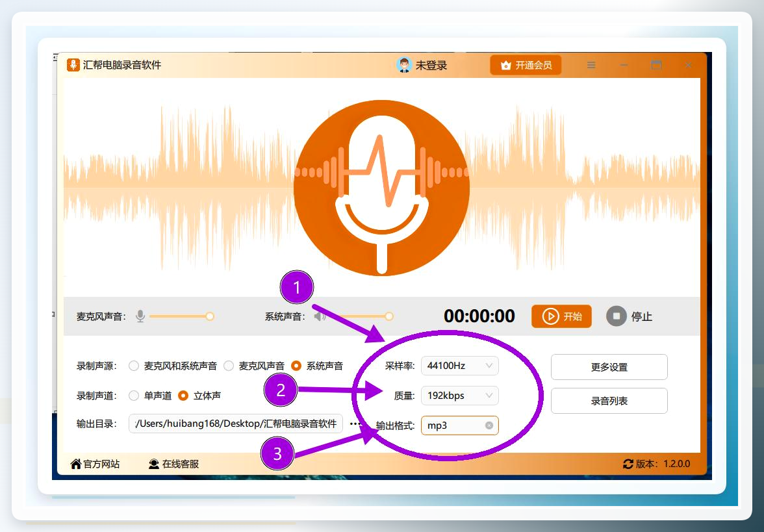
Task: Adjust the 系统声音 slider handle
Action: [388, 316]
